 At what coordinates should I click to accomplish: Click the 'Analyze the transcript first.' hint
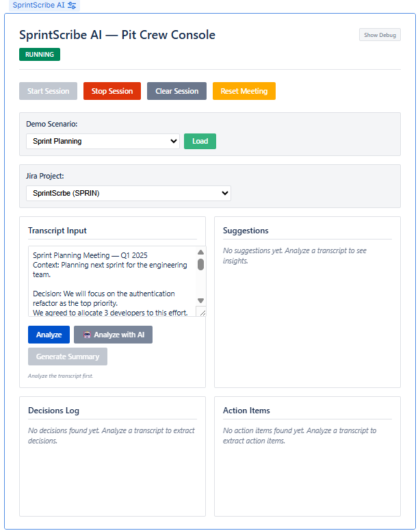[x=61, y=376]
